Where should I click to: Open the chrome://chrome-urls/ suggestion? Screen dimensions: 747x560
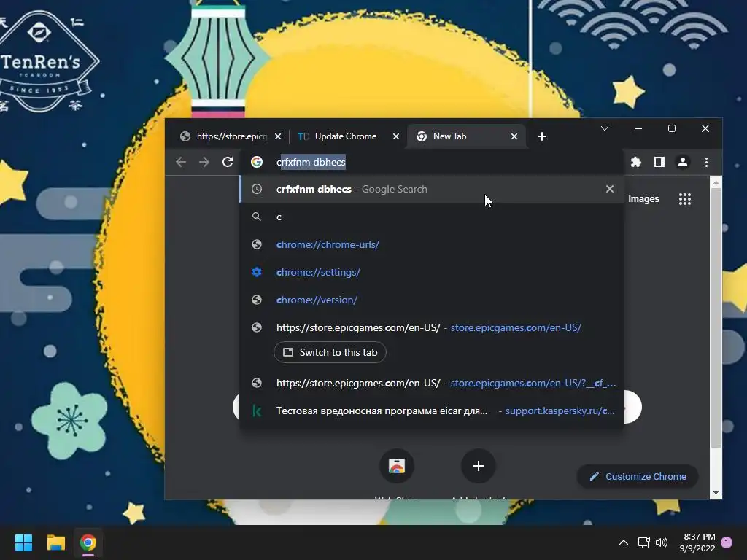coord(432,244)
